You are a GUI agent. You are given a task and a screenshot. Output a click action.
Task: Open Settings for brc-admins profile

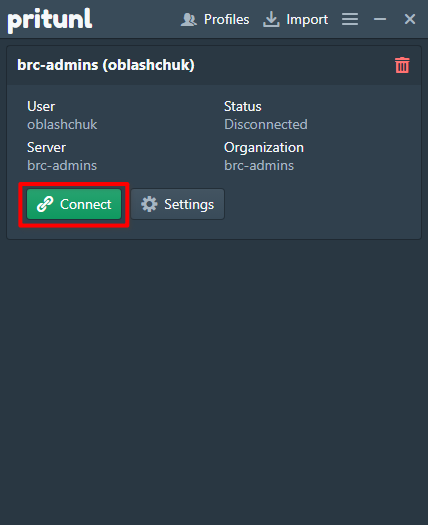click(177, 204)
